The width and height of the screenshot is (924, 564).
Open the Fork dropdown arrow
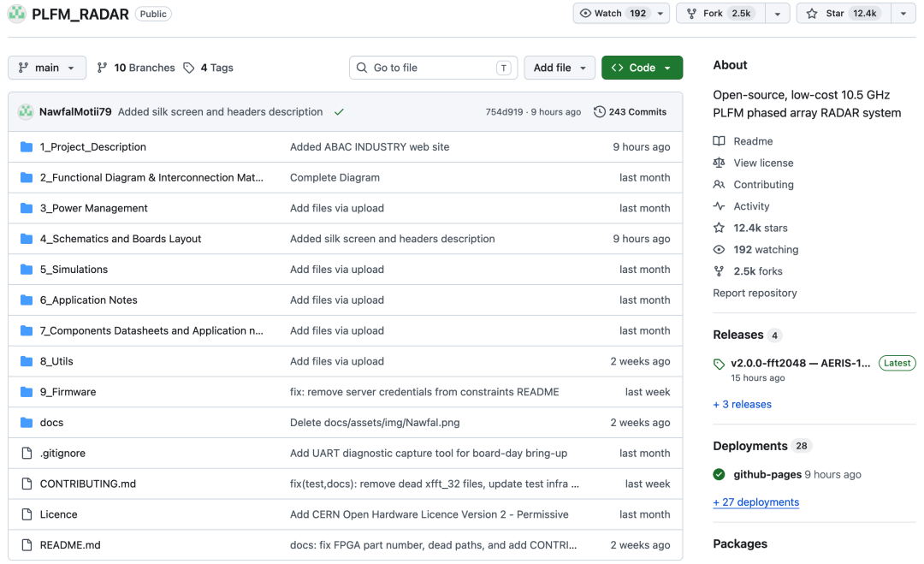pyautogui.click(x=777, y=14)
